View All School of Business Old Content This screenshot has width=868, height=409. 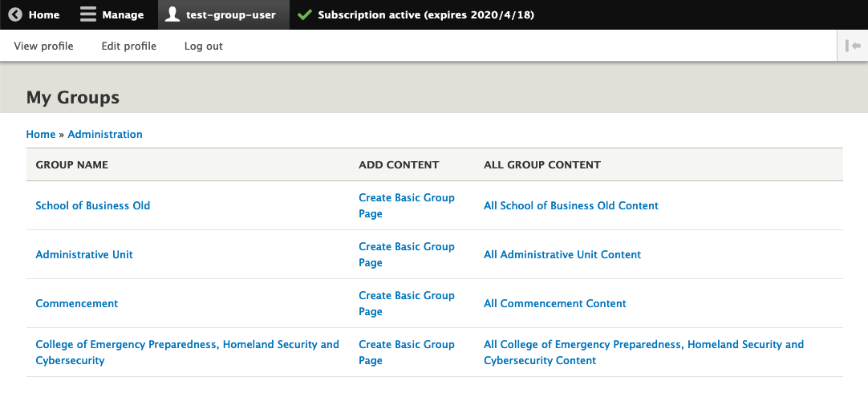[x=570, y=205]
